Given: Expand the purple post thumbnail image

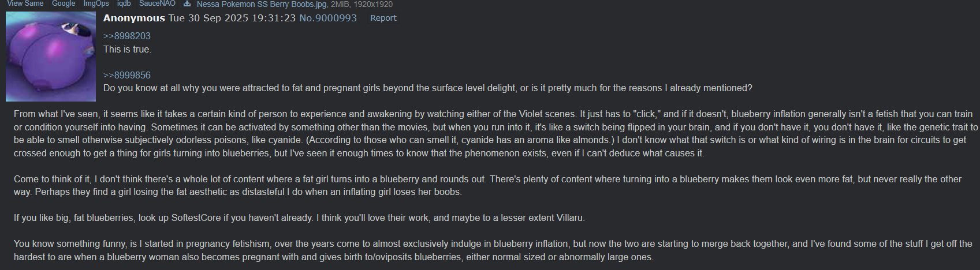Looking at the screenshot, I should coord(51,57).
